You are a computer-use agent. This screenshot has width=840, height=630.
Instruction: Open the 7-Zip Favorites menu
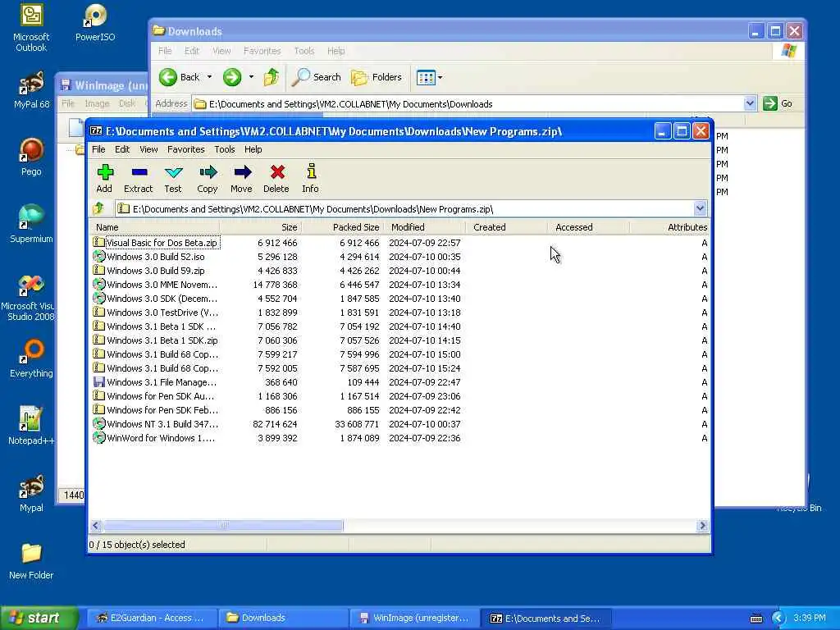pyautogui.click(x=186, y=149)
